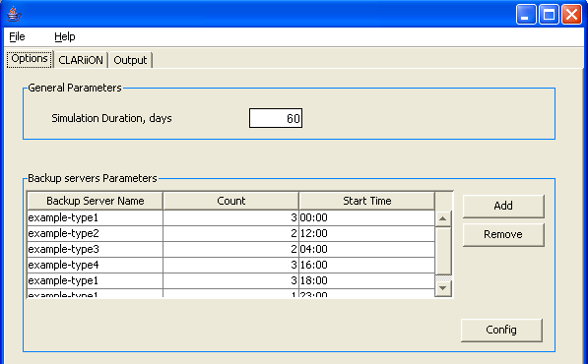Select the example-type3 row name cell

[96, 249]
